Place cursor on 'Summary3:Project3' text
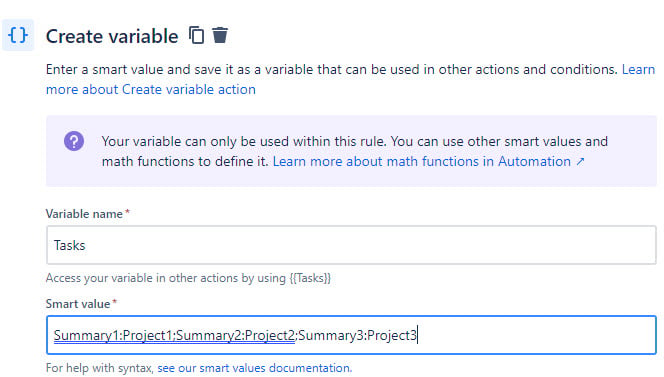This screenshot has height=377, width=664. [357, 335]
